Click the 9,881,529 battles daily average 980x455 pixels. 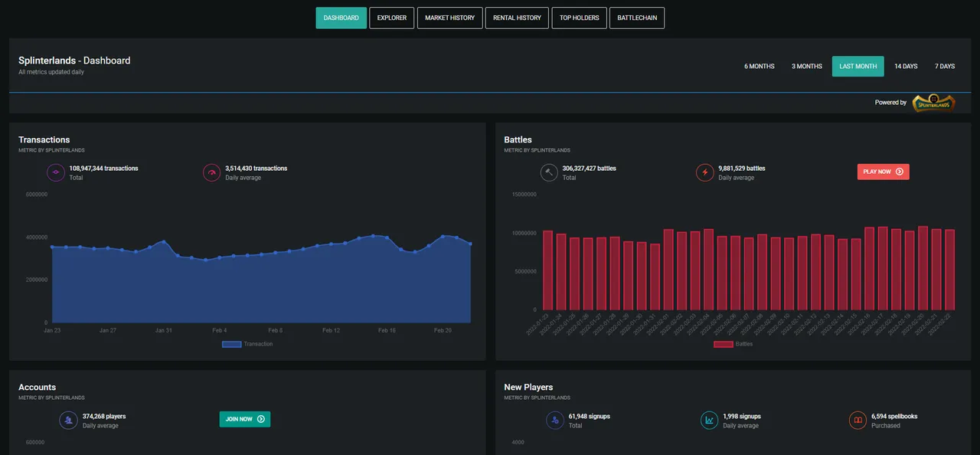pyautogui.click(x=741, y=169)
